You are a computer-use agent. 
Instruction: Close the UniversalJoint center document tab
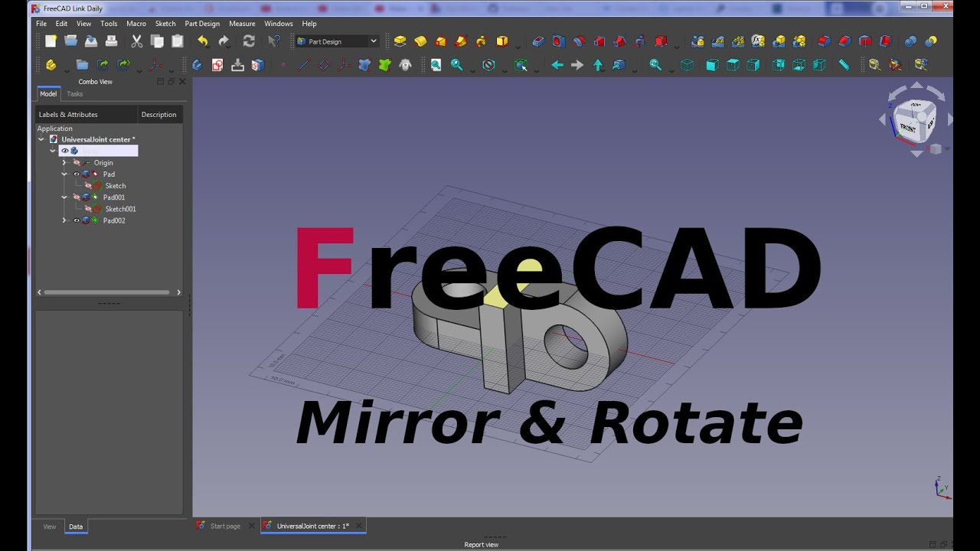[x=358, y=526]
